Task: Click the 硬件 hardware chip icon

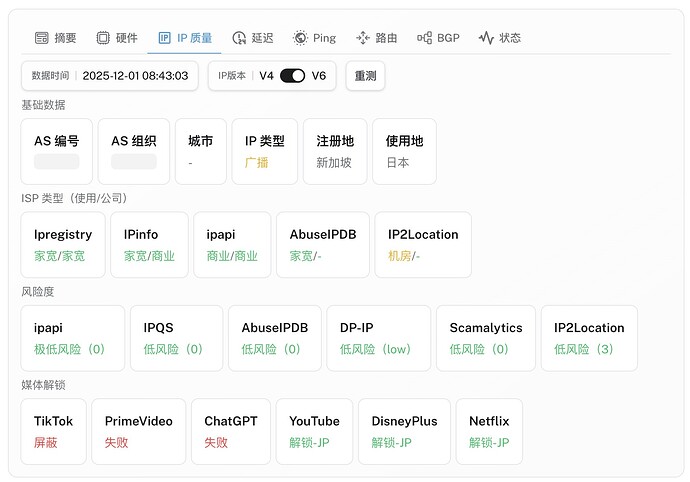Action: click(x=103, y=38)
